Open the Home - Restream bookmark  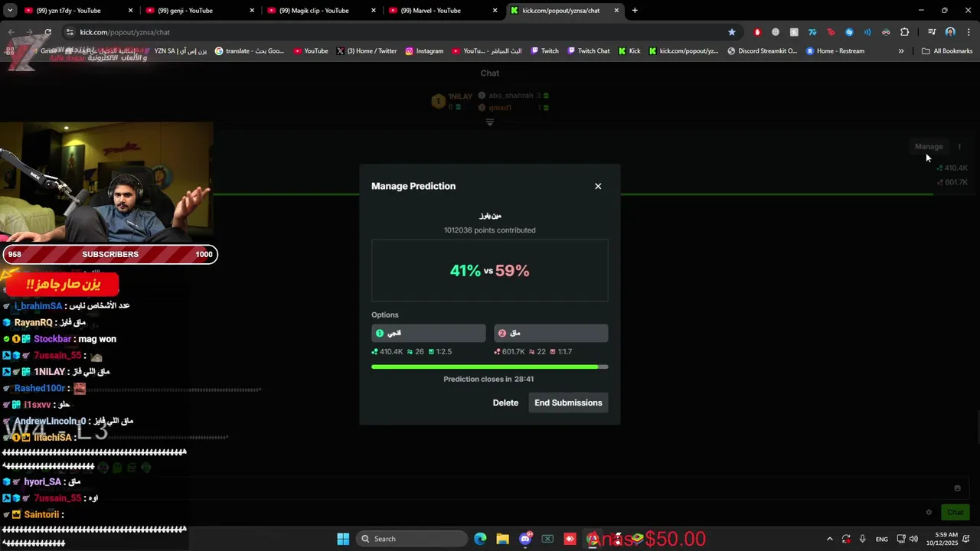tap(835, 51)
